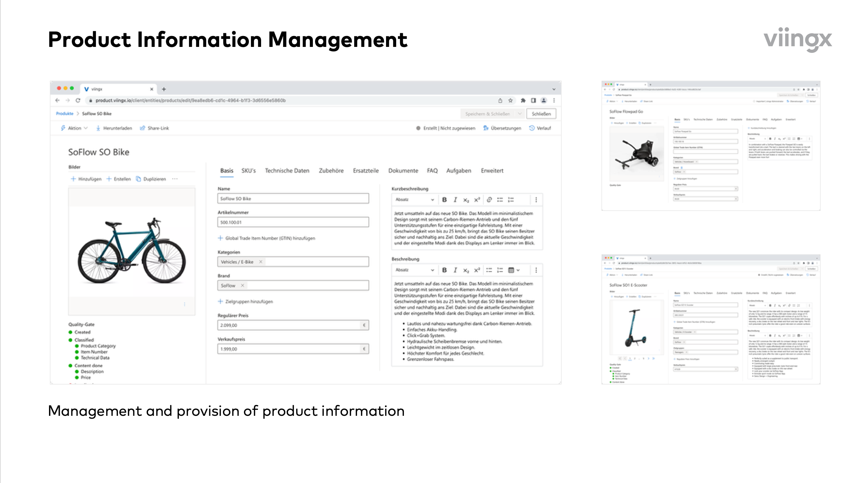Remove the Vehicles / E-Bike category tag
The width and height of the screenshot is (868, 483).
click(x=260, y=262)
